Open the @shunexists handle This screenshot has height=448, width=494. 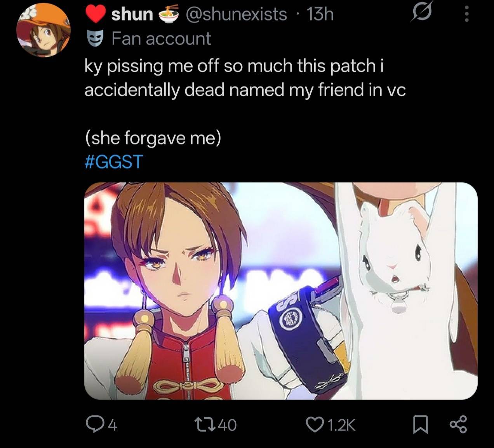tap(237, 14)
